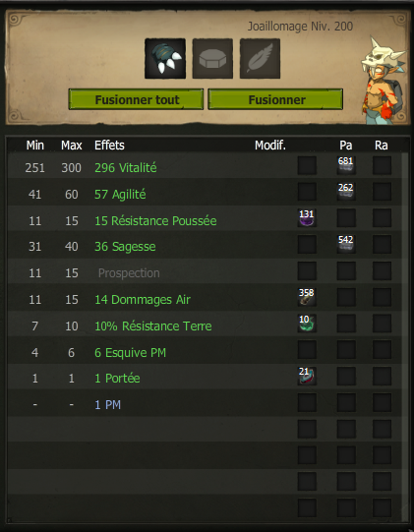Select the 296 Vitalité effect row
This screenshot has width=414, height=532.
tap(205, 167)
